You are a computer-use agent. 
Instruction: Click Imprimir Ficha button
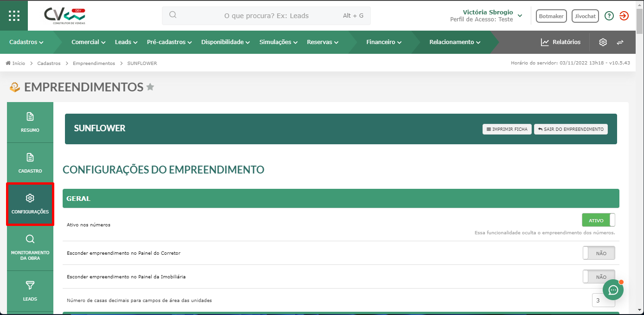click(507, 129)
